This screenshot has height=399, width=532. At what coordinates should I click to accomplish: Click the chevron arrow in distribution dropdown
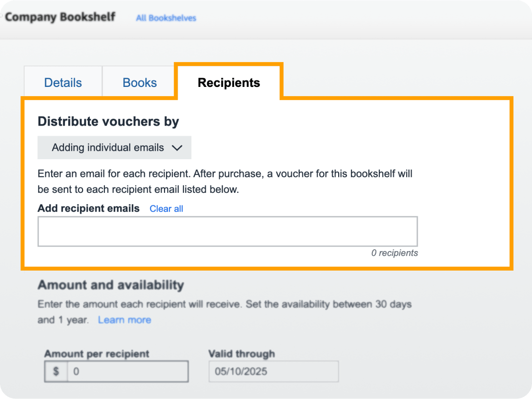click(x=177, y=148)
